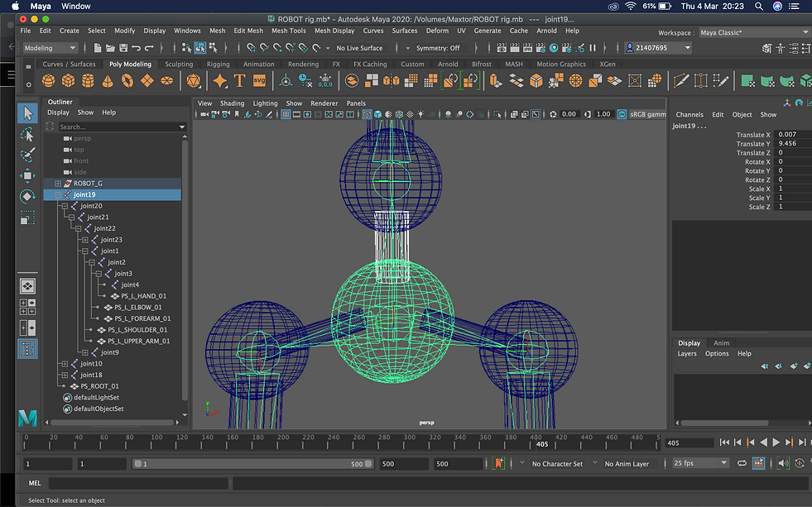Switch to the Animation shelf tab
The width and height of the screenshot is (812, 507).
pyautogui.click(x=258, y=65)
